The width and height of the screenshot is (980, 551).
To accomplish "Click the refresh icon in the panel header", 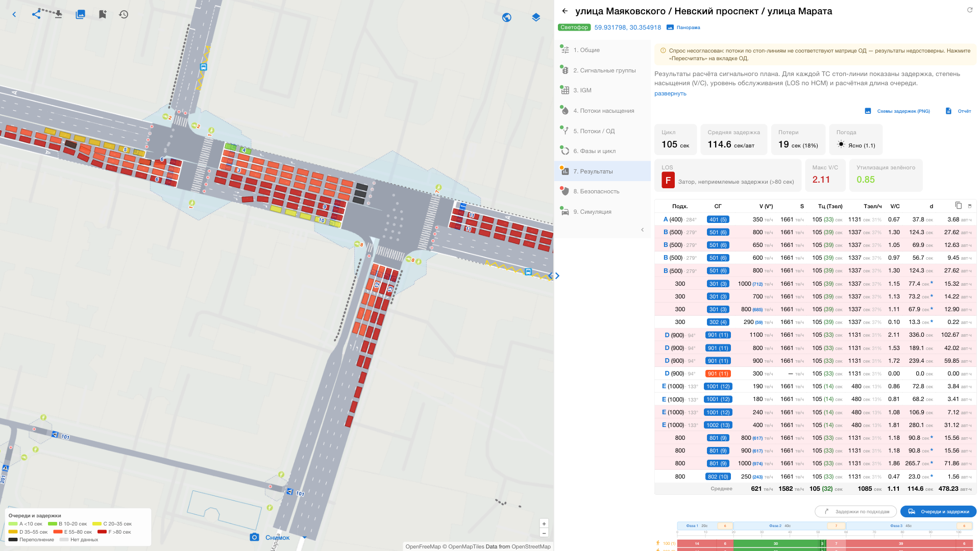I will point(970,10).
